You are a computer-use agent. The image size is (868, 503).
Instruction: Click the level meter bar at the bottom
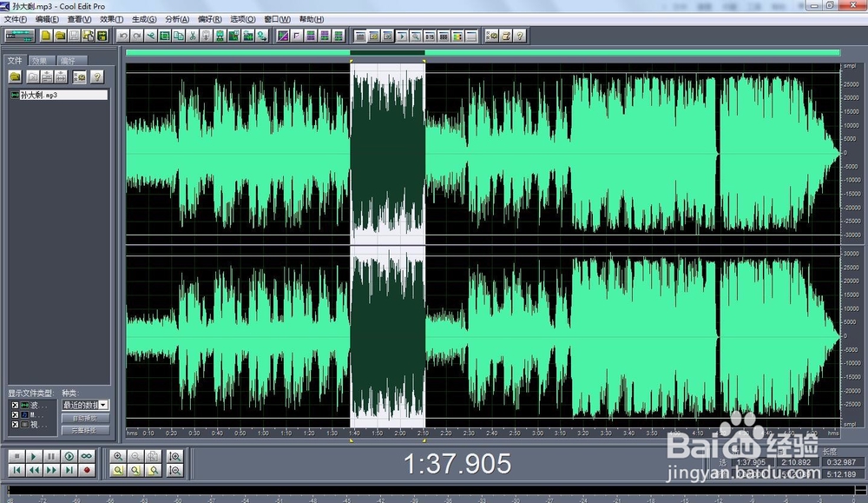pos(431,490)
